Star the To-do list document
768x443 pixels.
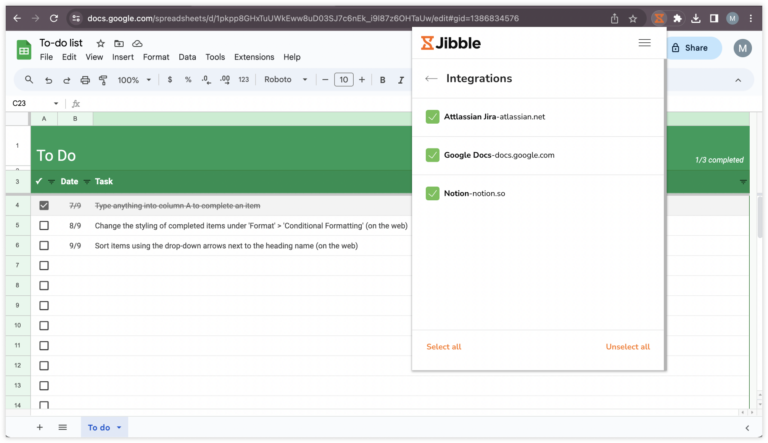tap(100, 44)
